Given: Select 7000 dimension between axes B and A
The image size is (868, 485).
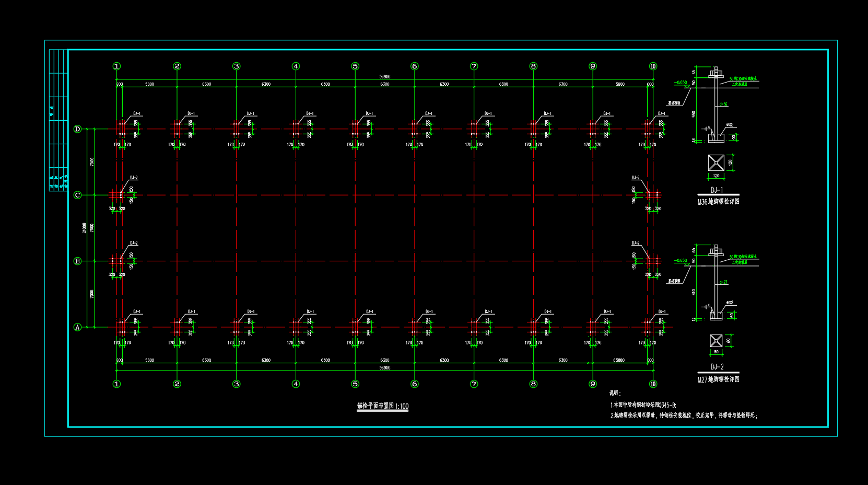Looking at the screenshot, I should click(92, 294).
